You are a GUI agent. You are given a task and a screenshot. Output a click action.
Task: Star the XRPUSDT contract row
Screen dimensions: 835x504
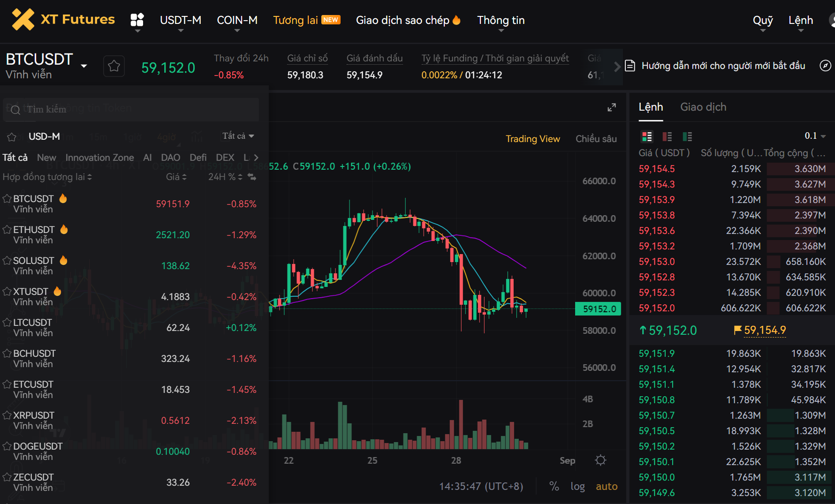point(7,415)
